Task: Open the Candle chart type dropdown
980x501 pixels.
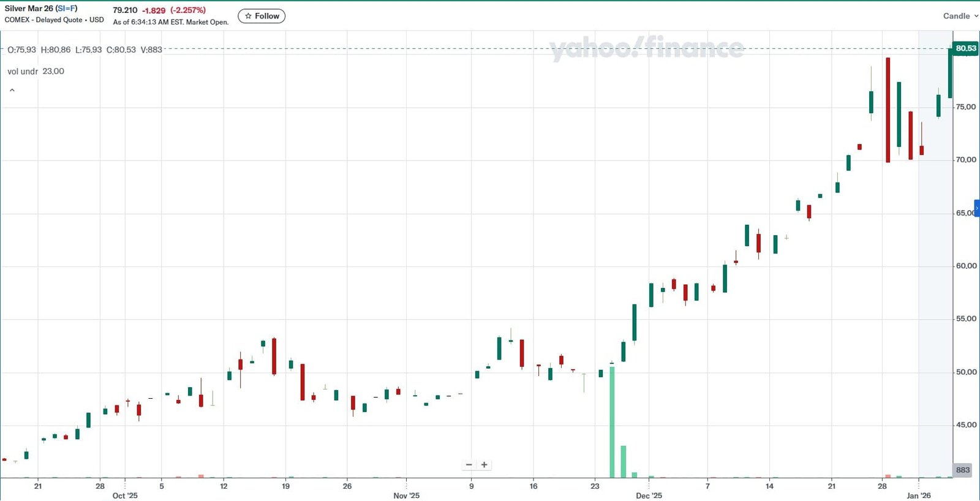Action: [x=956, y=16]
